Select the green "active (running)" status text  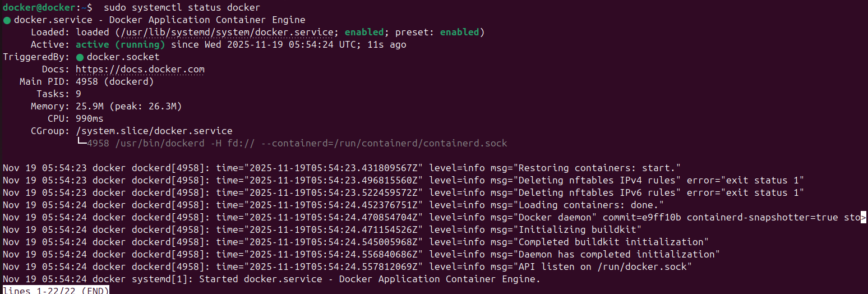121,45
